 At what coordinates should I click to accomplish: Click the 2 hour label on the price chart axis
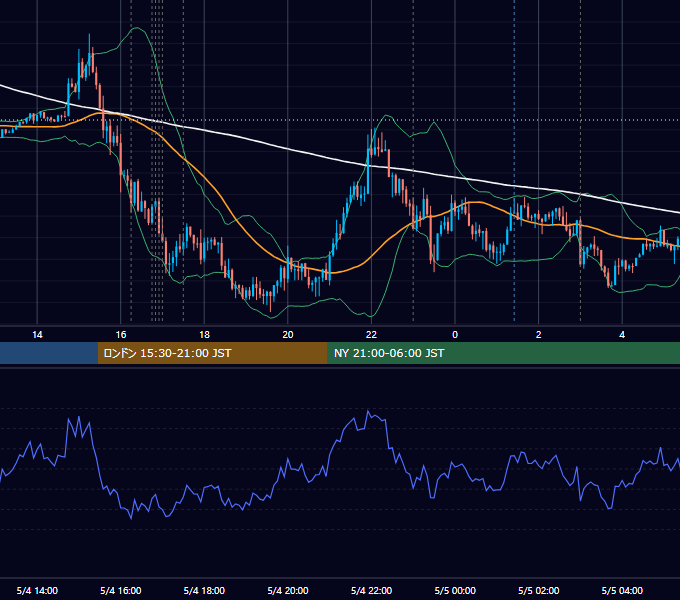(x=539, y=335)
